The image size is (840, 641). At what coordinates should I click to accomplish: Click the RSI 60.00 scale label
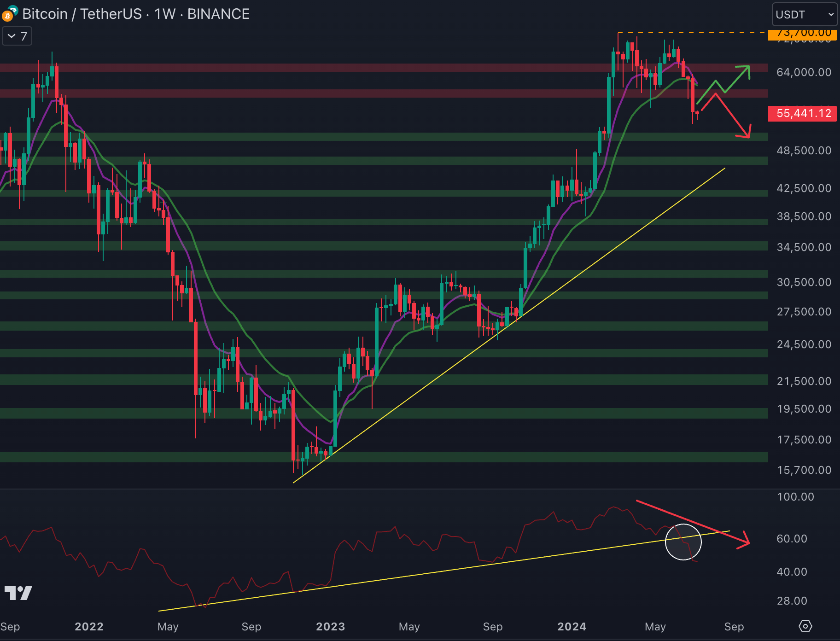coord(792,539)
